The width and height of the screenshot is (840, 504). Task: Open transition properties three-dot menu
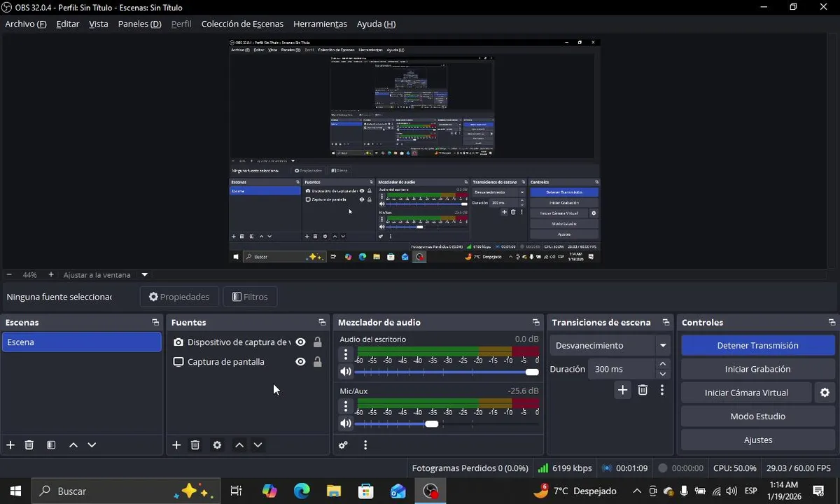(x=662, y=390)
